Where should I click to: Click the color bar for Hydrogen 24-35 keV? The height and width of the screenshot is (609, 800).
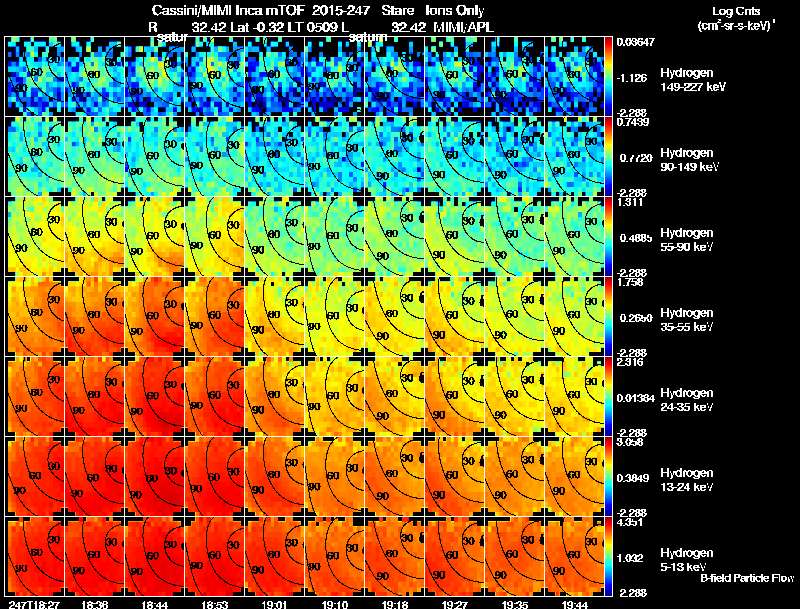[x=608, y=396]
